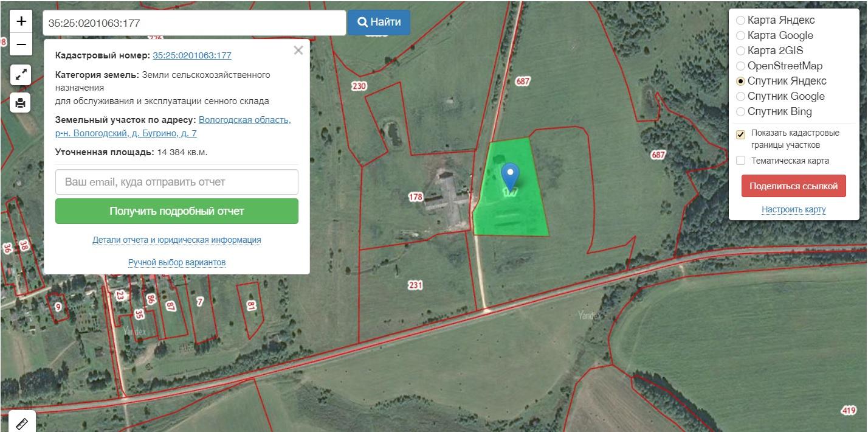Expand Ручной выбор вариантов link

[176, 262]
